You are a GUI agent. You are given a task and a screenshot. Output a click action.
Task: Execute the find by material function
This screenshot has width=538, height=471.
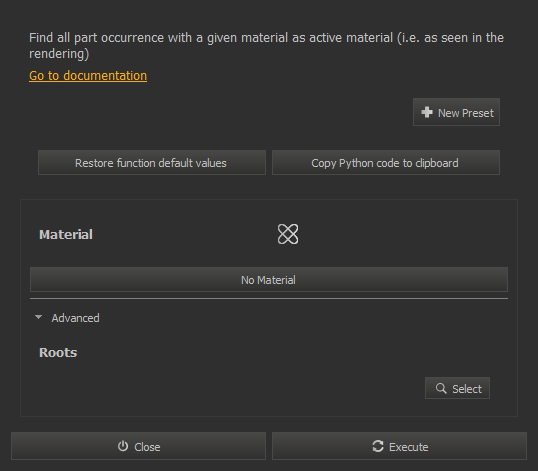(x=399, y=446)
